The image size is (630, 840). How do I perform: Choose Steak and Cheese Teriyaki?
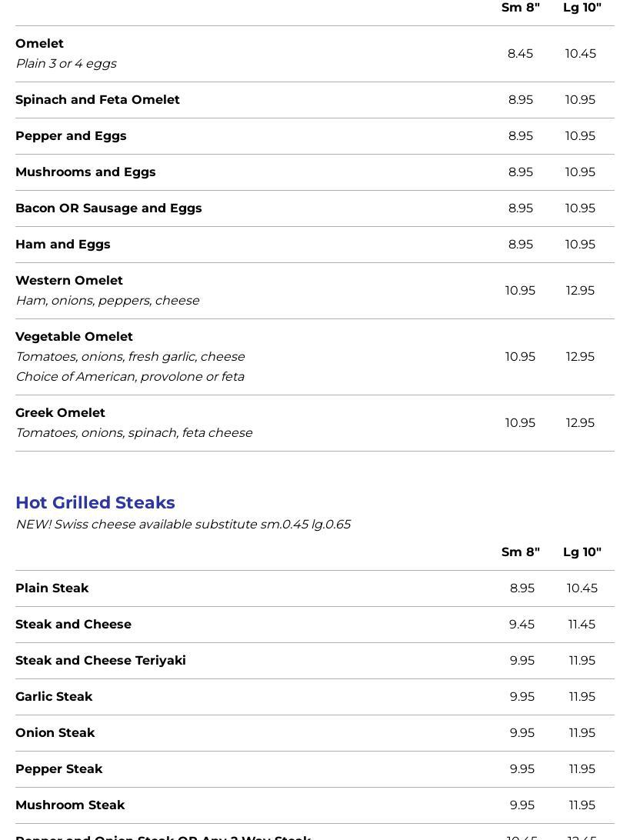point(101,661)
